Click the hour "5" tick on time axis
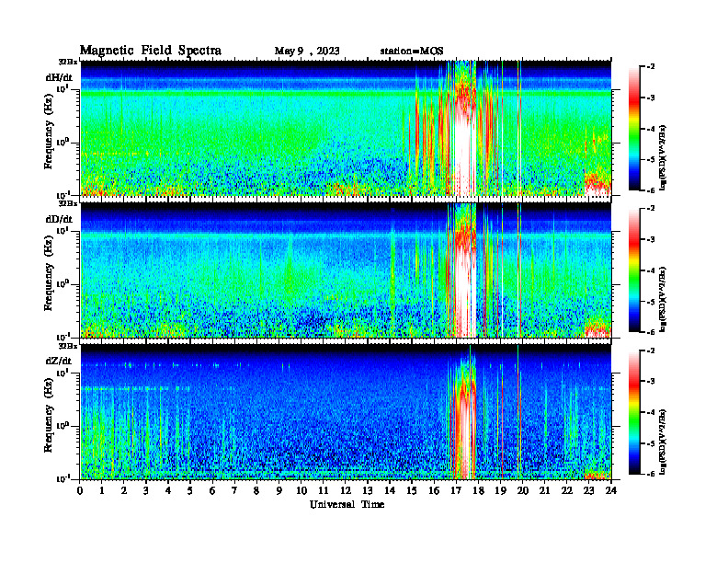The height and width of the screenshot is (563, 728). point(190,491)
